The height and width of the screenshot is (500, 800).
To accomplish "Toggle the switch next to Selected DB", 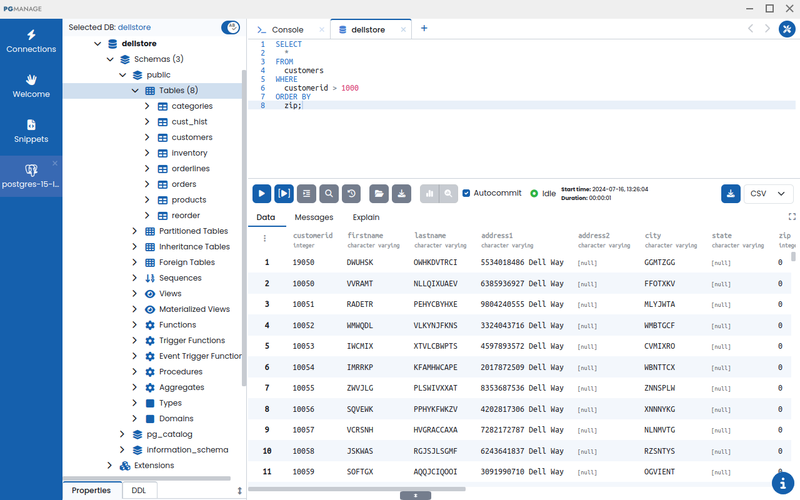I will tap(231, 27).
